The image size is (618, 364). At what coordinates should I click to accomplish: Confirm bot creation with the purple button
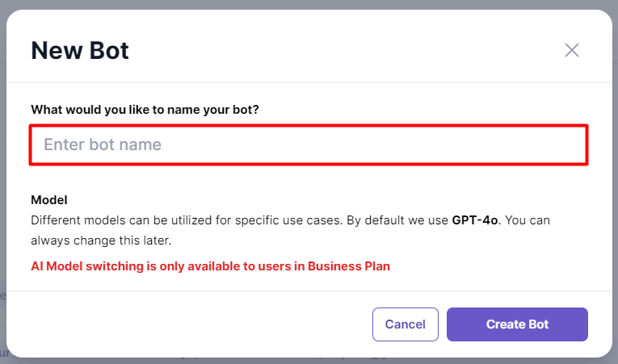tap(517, 324)
